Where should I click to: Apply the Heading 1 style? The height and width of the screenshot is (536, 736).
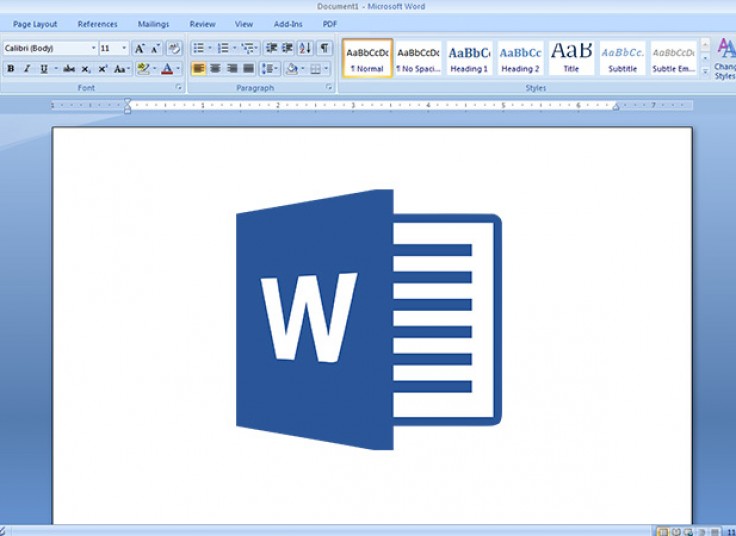click(469, 58)
